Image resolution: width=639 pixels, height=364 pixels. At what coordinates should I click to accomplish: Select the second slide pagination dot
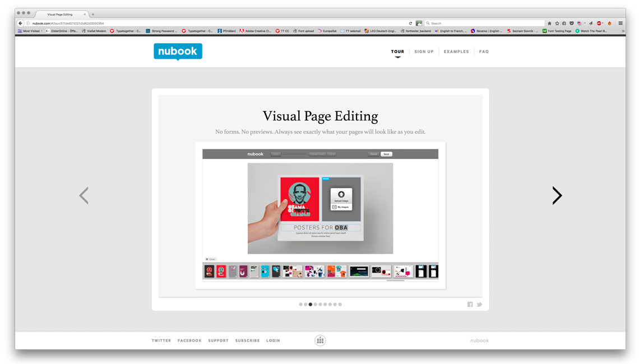coord(305,304)
